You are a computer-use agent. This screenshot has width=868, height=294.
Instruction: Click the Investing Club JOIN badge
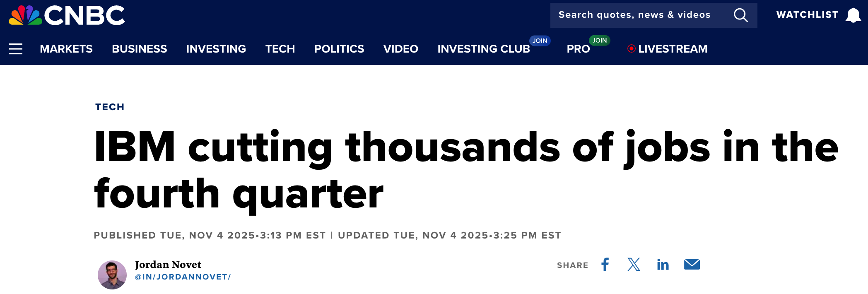click(540, 41)
